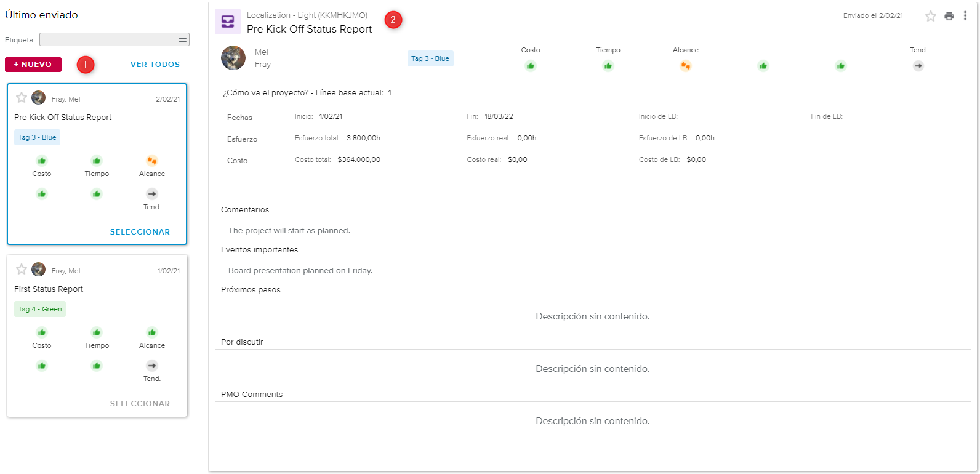The width and height of the screenshot is (980, 474).
Task: Click the Tend. arrow icon on first card
Action: tap(152, 194)
